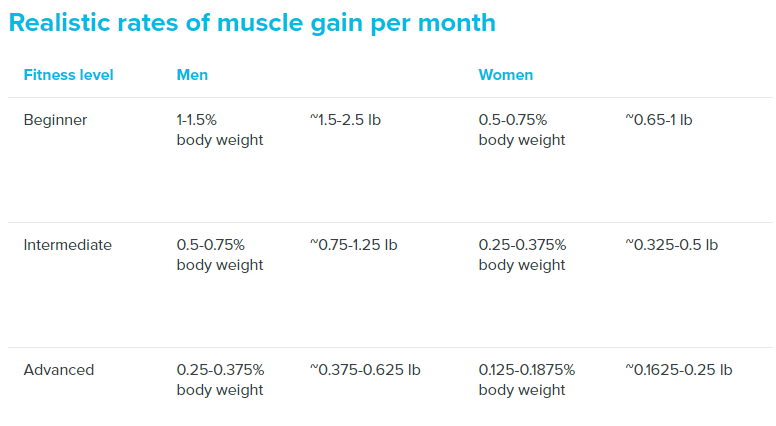Click the Women column header
The width and height of the screenshot is (776, 426).
click(x=505, y=75)
